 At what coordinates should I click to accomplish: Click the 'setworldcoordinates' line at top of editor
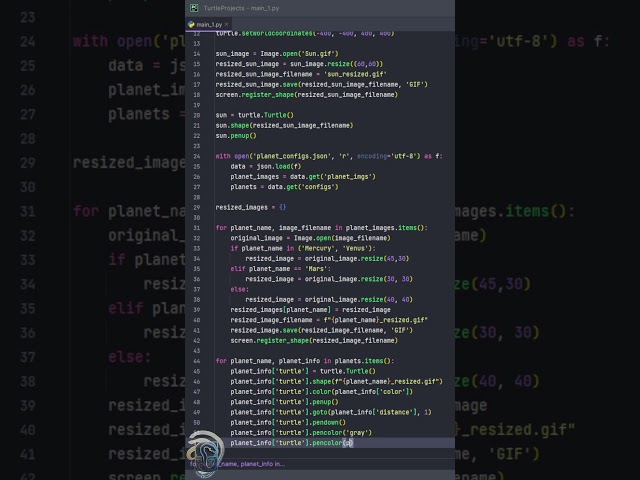click(304, 33)
